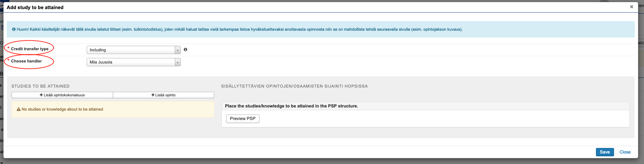Open the handler dropdown showing Miia Juusola
Screen dimensions: 644x164
click(133, 62)
